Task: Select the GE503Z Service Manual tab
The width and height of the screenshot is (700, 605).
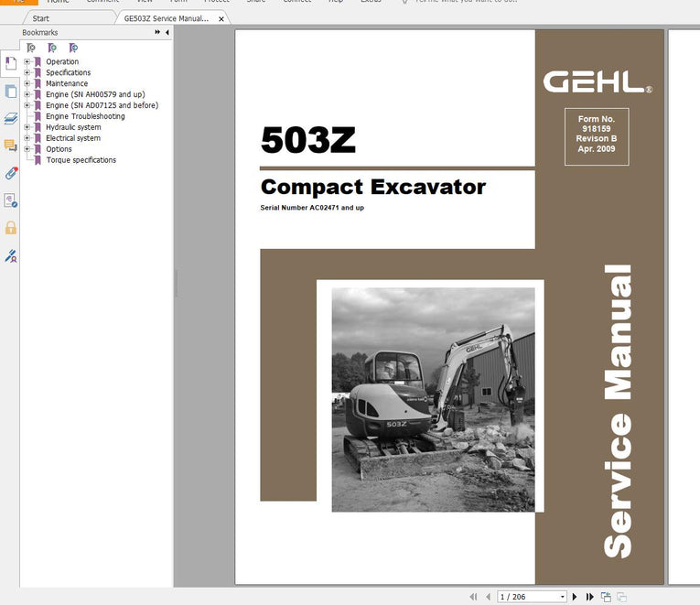Action: 166,18
